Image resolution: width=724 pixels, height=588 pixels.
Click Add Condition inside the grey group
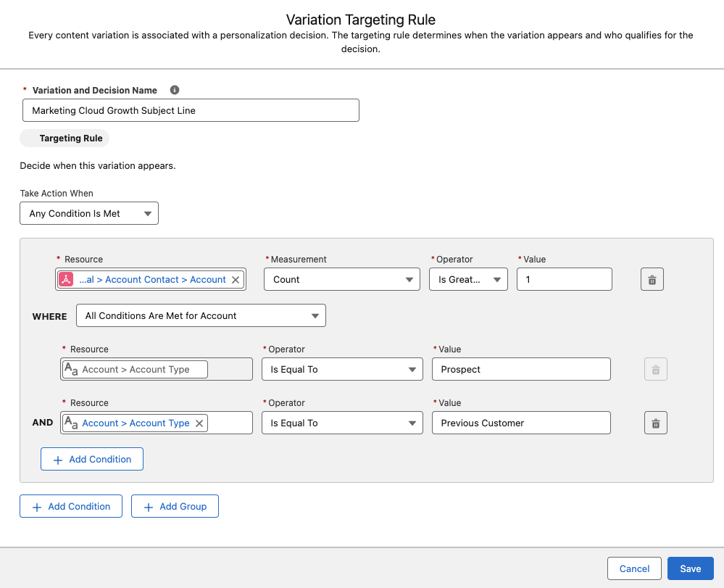[92, 459]
